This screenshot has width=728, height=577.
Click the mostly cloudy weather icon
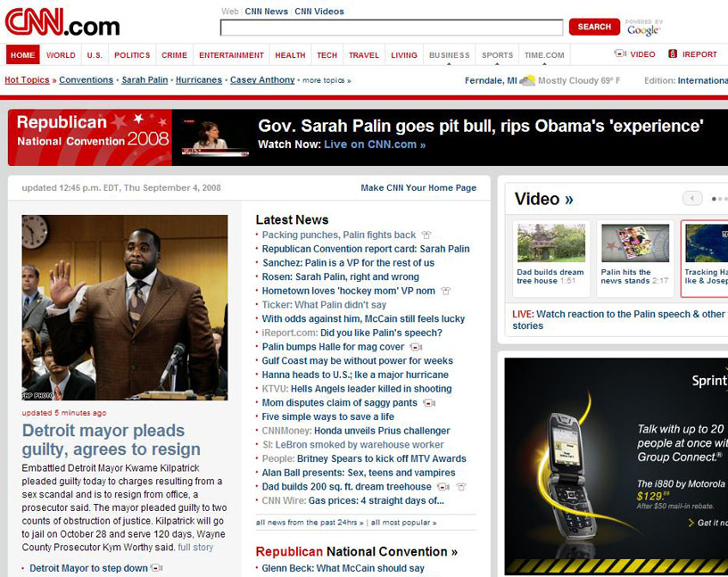coord(527,80)
